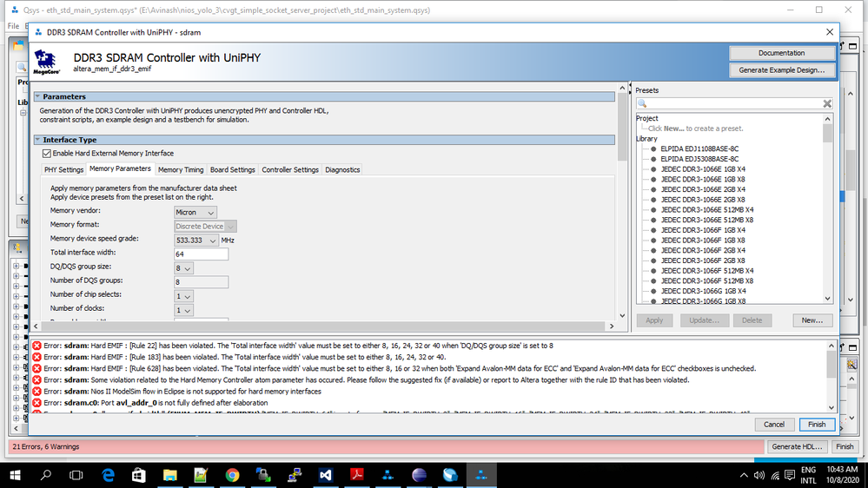868x488 pixels.
Task: Click the preset search magnifier icon
Action: click(642, 103)
